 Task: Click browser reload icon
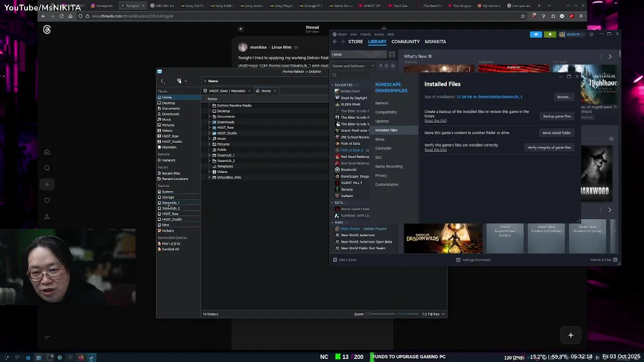point(61,16)
